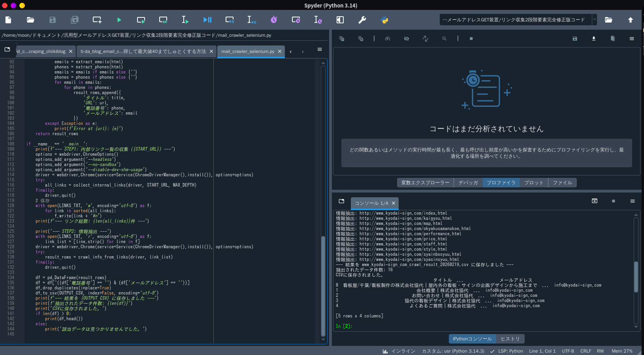Screen dimensions: 644x355
Task: Create a new code cell
Action: pyautogui.click(x=97, y=20)
